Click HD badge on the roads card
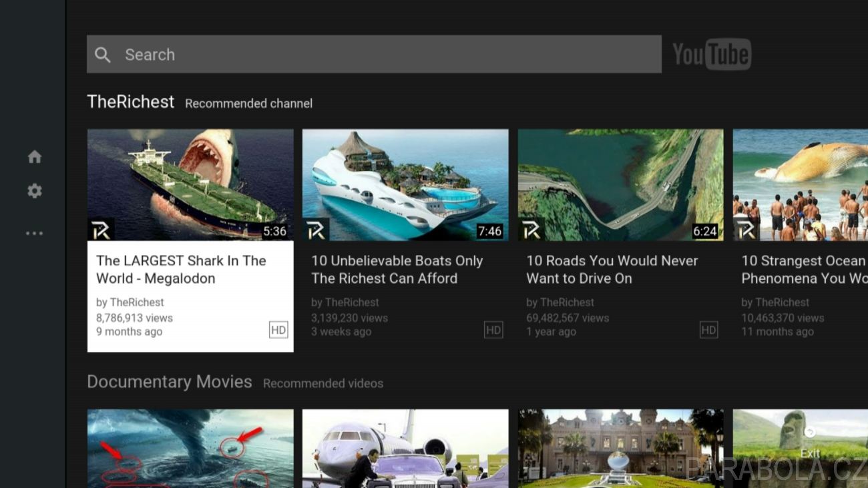868x488 pixels. pyautogui.click(x=708, y=330)
